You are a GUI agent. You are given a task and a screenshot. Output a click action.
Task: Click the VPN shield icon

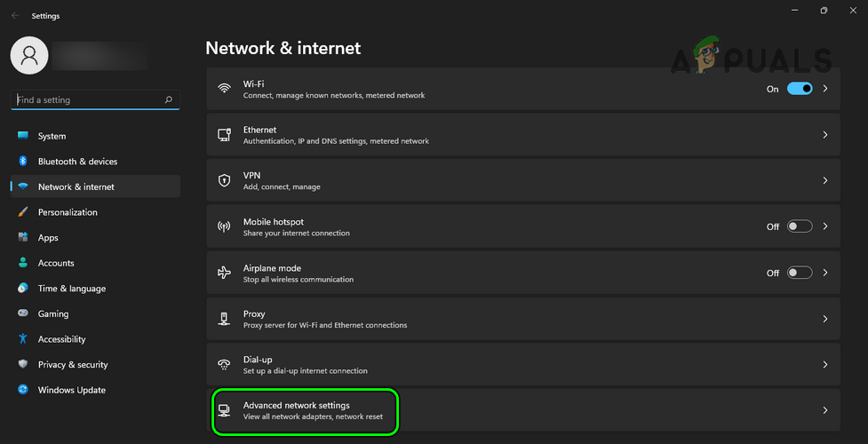225,181
